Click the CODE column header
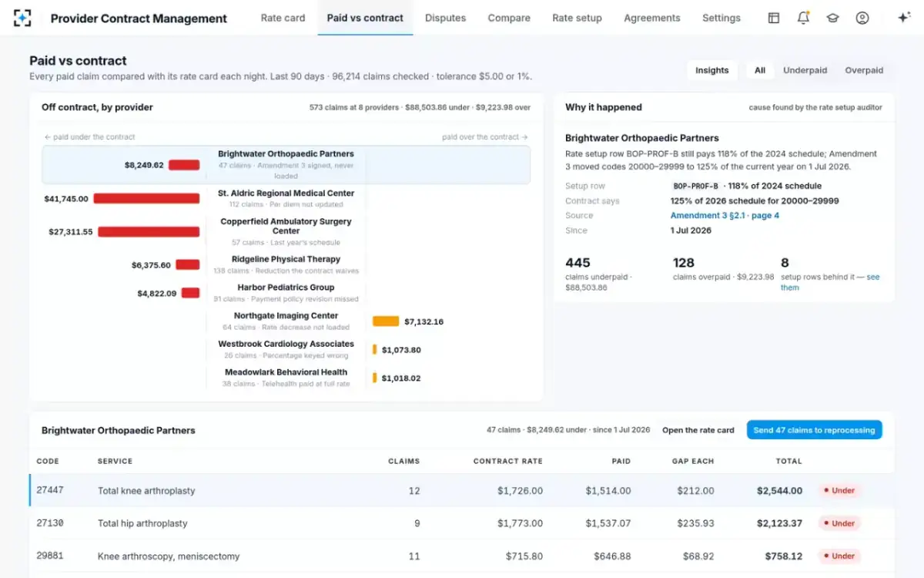 tap(48, 461)
